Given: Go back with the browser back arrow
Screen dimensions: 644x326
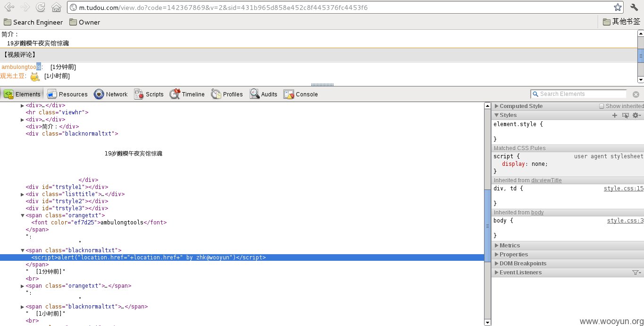Looking at the screenshot, I should (x=9, y=7).
